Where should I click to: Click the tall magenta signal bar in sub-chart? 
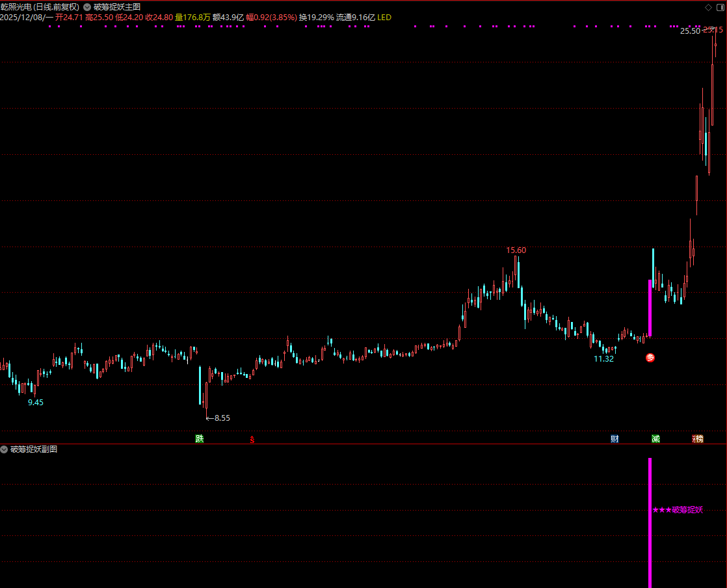(x=649, y=520)
